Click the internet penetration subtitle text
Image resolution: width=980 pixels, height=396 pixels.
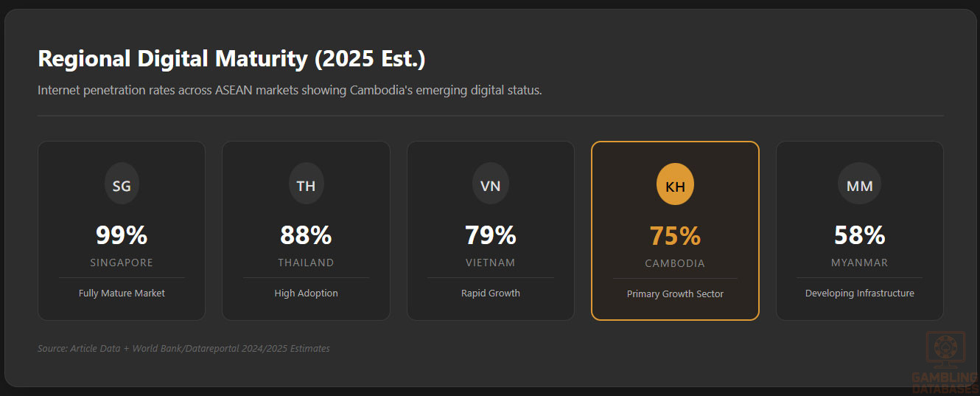coord(290,91)
